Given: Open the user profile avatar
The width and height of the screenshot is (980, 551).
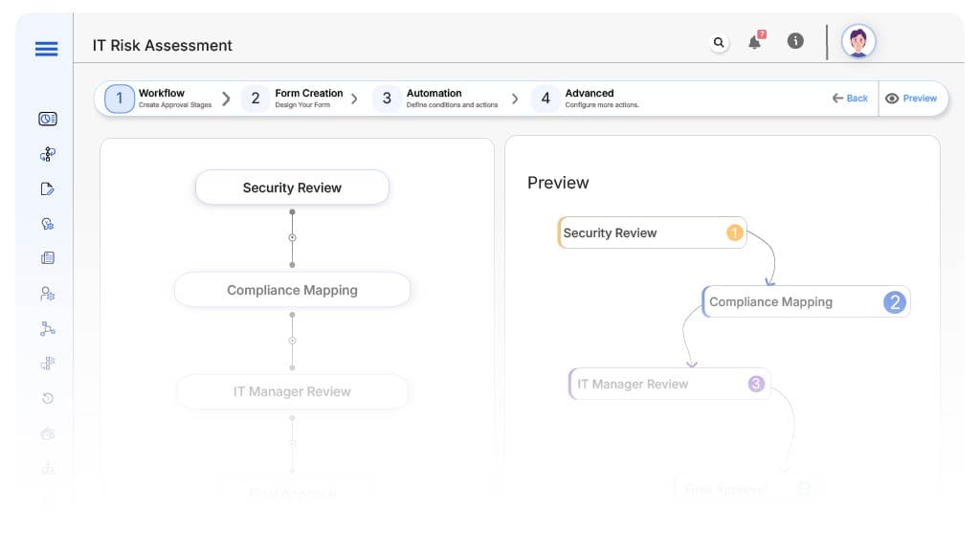Looking at the screenshot, I should (858, 41).
